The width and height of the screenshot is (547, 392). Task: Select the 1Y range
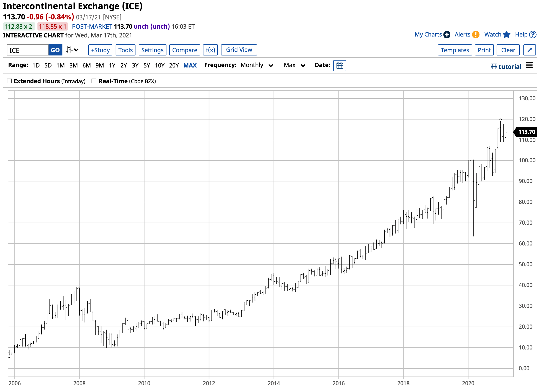coord(112,65)
